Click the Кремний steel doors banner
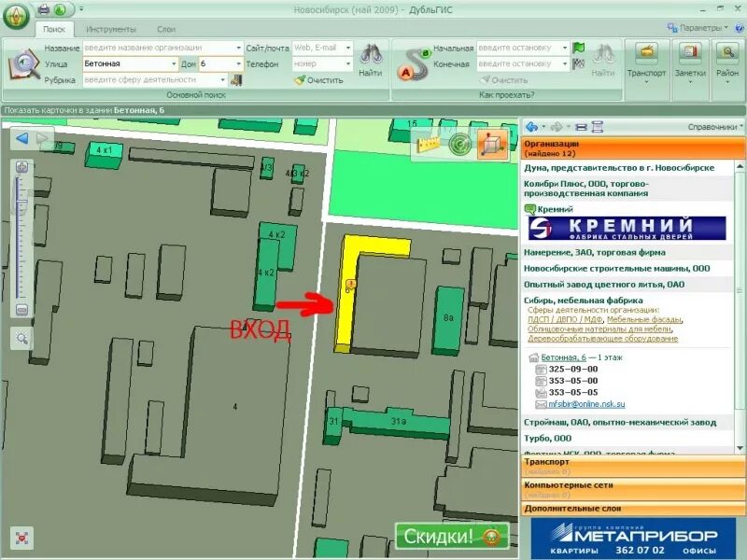The image size is (747, 560). point(627,228)
